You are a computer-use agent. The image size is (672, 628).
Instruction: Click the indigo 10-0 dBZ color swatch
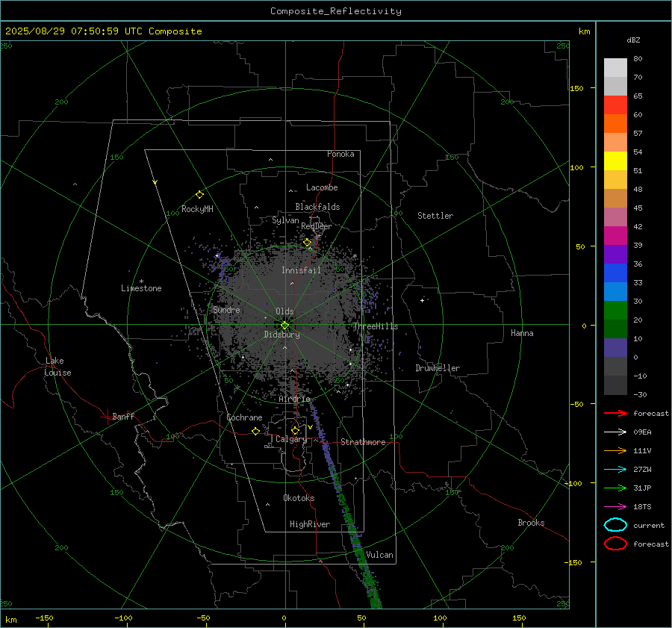point(615,347)
